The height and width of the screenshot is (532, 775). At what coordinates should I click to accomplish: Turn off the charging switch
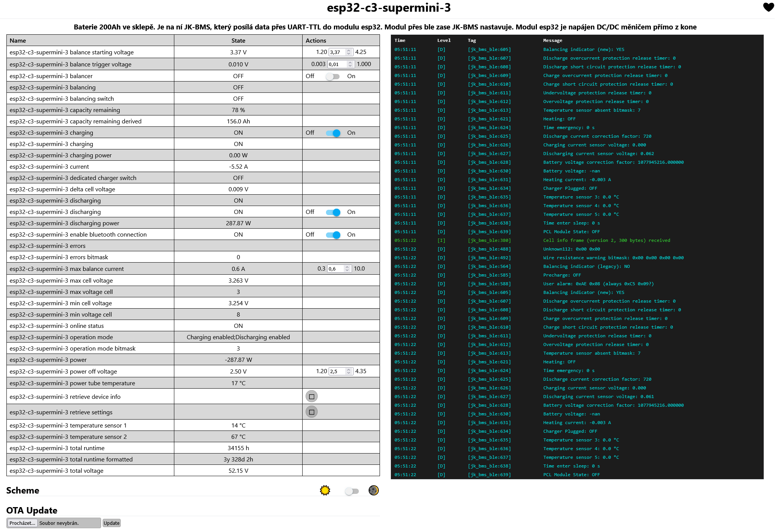[333, 133]
